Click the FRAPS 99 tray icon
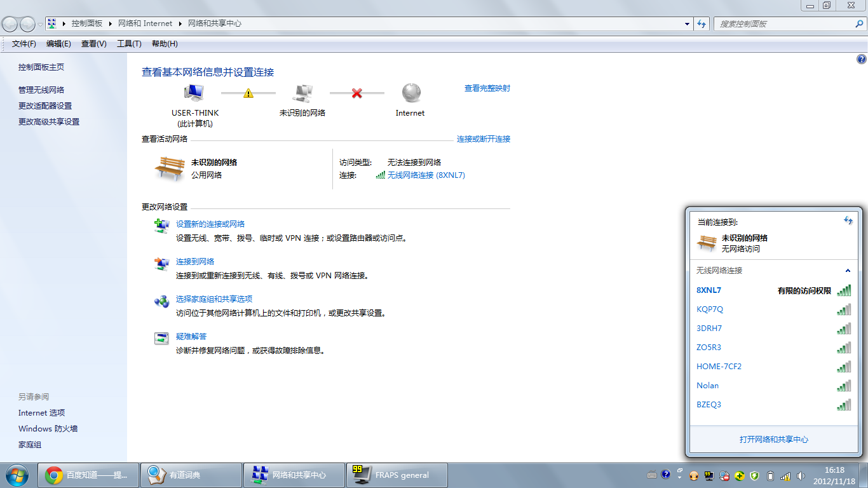This screenshot has height=488, width=868. 709,475
